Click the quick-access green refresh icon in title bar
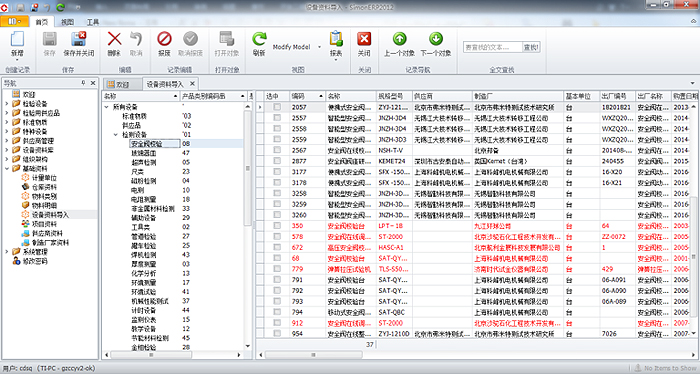This screenshot has height=375, width=700. coord(60,8)
